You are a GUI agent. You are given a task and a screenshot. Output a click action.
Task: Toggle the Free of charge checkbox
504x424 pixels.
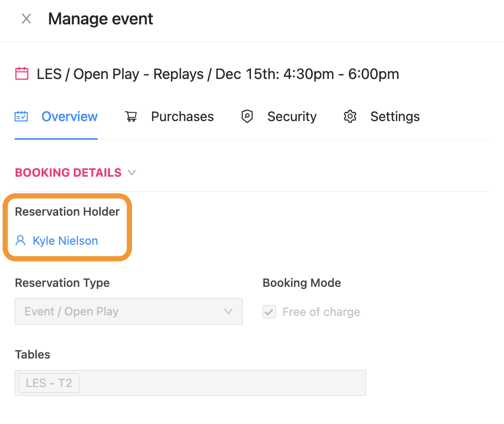(269, 312)
